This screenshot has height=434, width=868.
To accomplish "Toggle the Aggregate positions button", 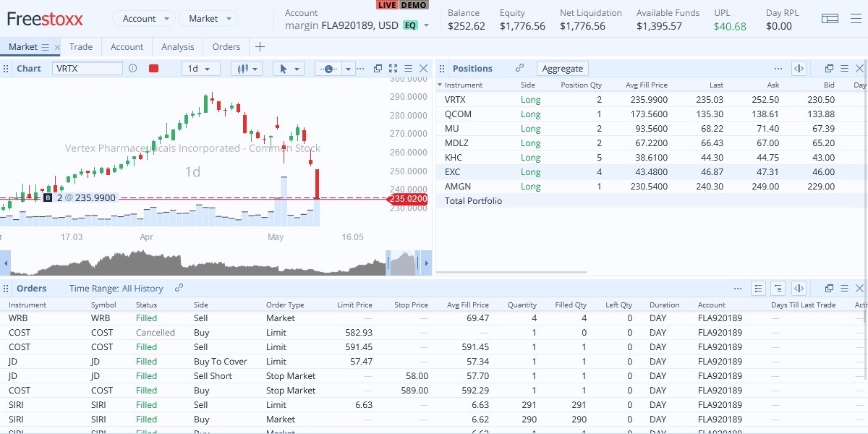I will pyautogui.click(x=562, y=69).
